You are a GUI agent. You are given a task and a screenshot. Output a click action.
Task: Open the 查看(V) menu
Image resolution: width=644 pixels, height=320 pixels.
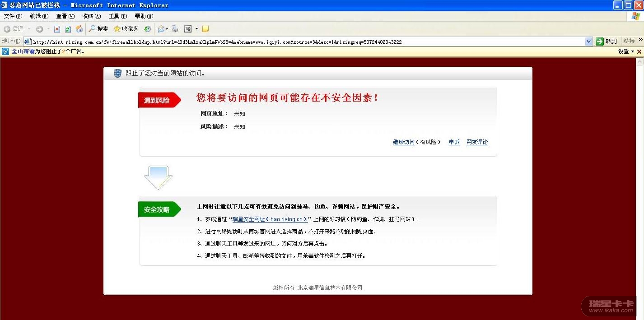65,16
